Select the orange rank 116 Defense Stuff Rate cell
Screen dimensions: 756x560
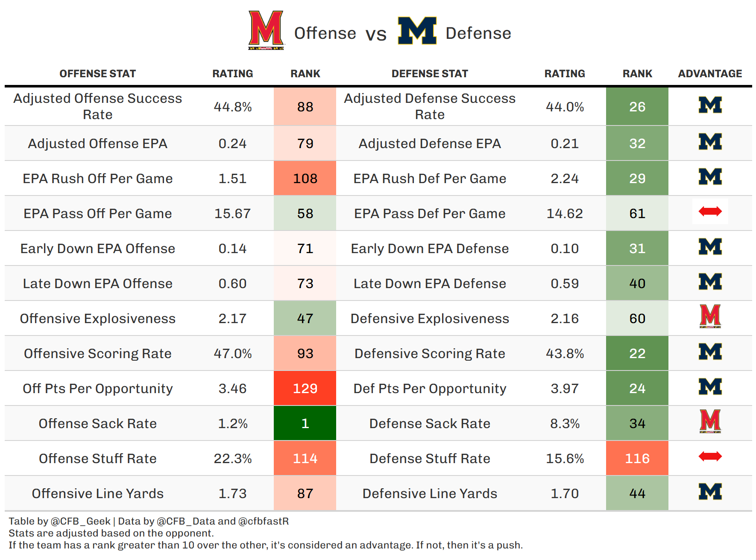[x=637, y=458]
